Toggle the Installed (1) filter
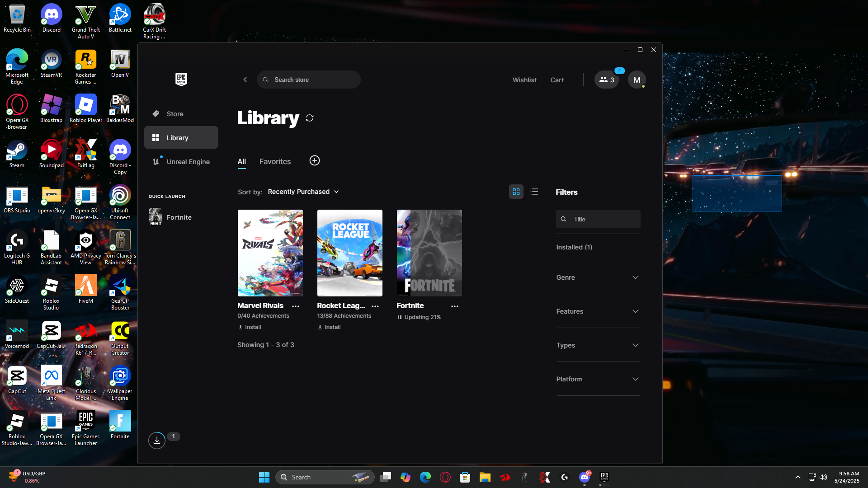This screenshot has width=868, height=488. coord(574,247)
